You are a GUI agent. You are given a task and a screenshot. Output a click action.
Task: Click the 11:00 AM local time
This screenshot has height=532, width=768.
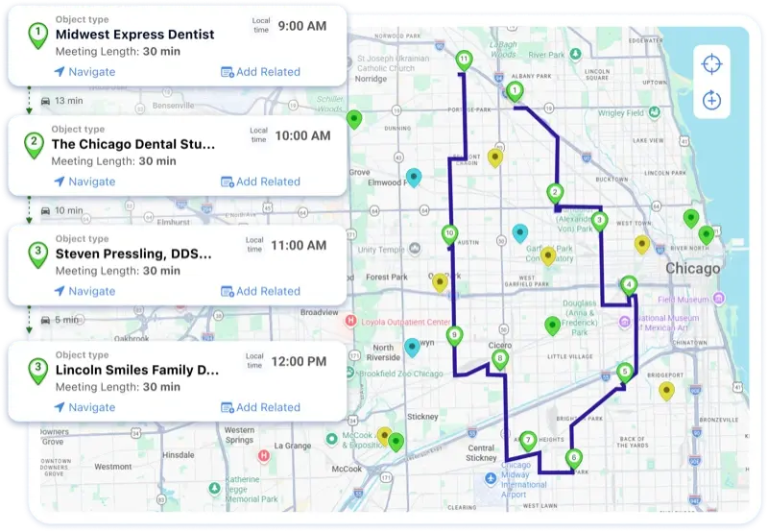299,246
